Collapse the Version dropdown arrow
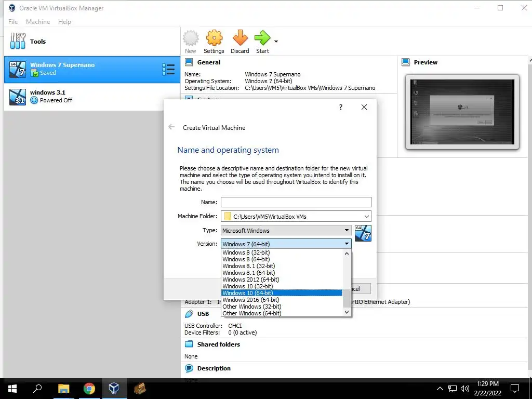 347,244
